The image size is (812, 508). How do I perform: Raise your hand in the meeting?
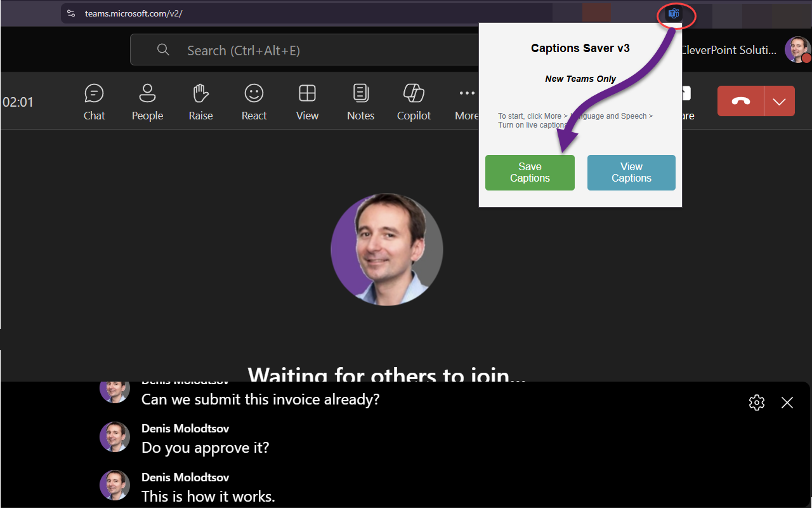tap(200, 102)
